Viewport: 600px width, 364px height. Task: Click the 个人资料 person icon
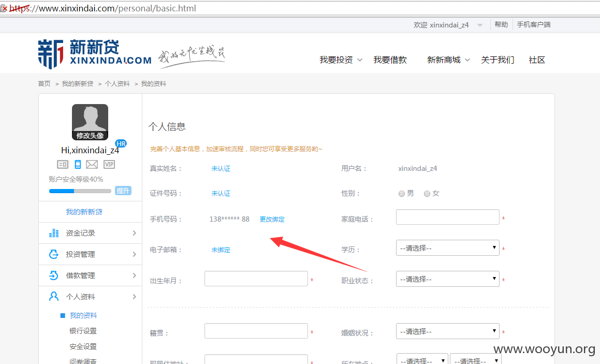[x=54, y=297]
